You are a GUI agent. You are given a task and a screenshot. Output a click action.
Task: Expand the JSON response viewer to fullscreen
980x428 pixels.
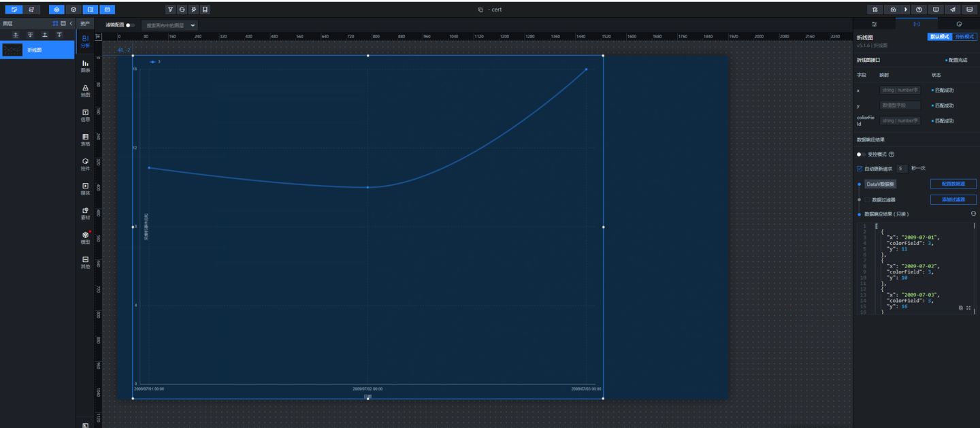click(969, 308)
